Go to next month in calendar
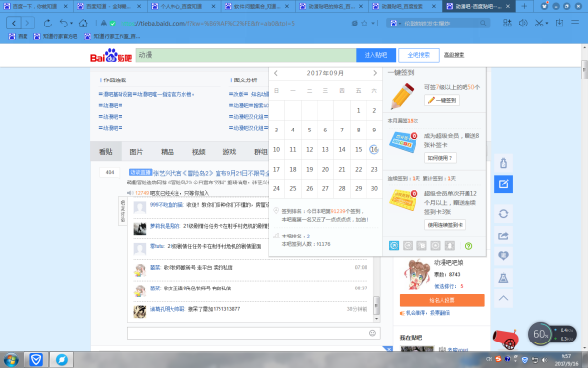The height and width of the screenshot is (368, 588). [x=375, y=73]
